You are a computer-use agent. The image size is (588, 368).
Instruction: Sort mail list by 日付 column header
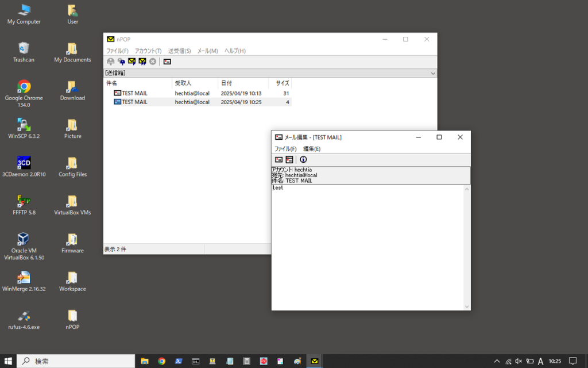click(243, 83)
